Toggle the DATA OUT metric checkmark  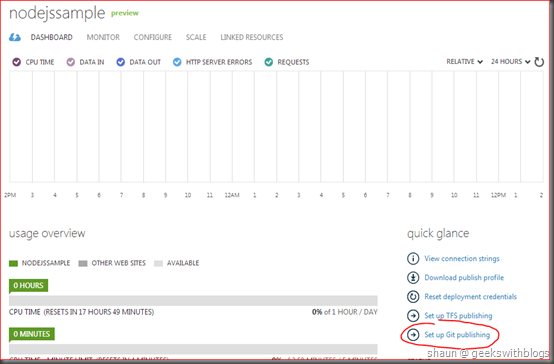(x=120, y=62)
